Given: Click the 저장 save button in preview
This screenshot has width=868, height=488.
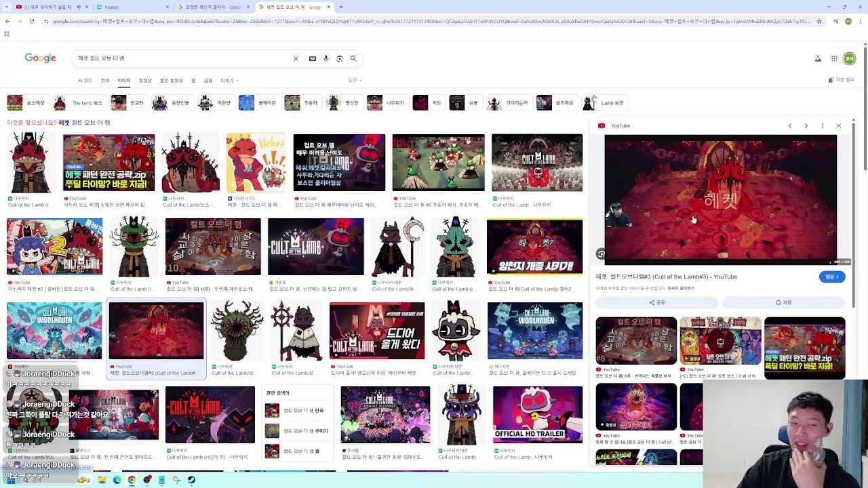Looking at the screenshot, I should (784, 302).
